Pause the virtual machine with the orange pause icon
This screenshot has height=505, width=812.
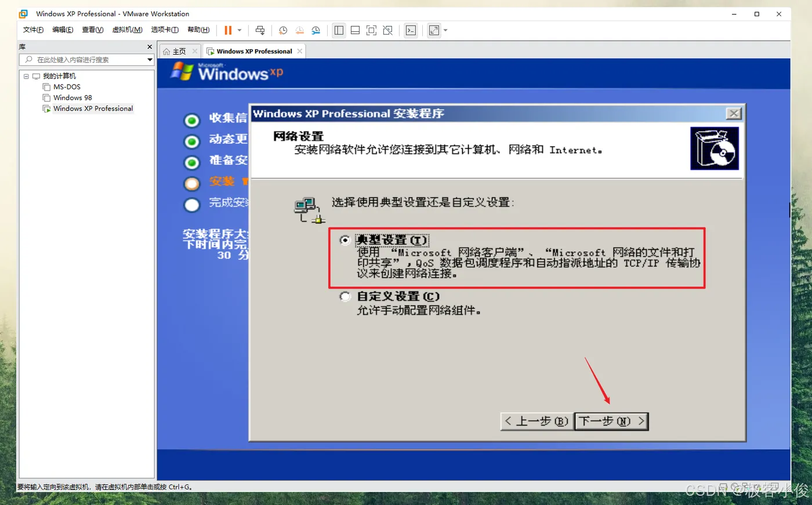pos(228,30)
